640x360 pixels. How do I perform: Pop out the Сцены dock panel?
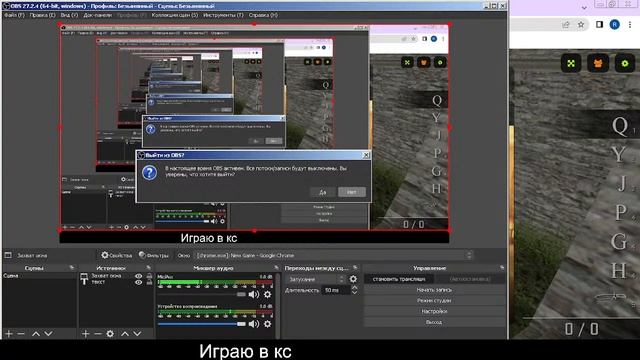pyautogui.click(x=72, y=268)
